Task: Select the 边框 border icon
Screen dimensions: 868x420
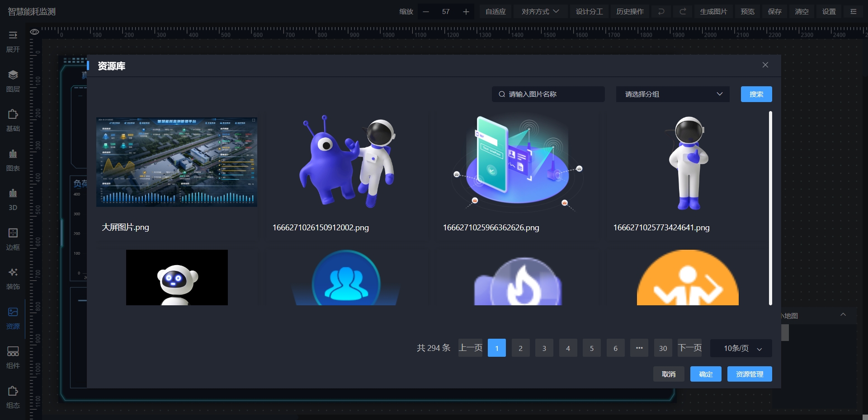Action: click(13, 233)
